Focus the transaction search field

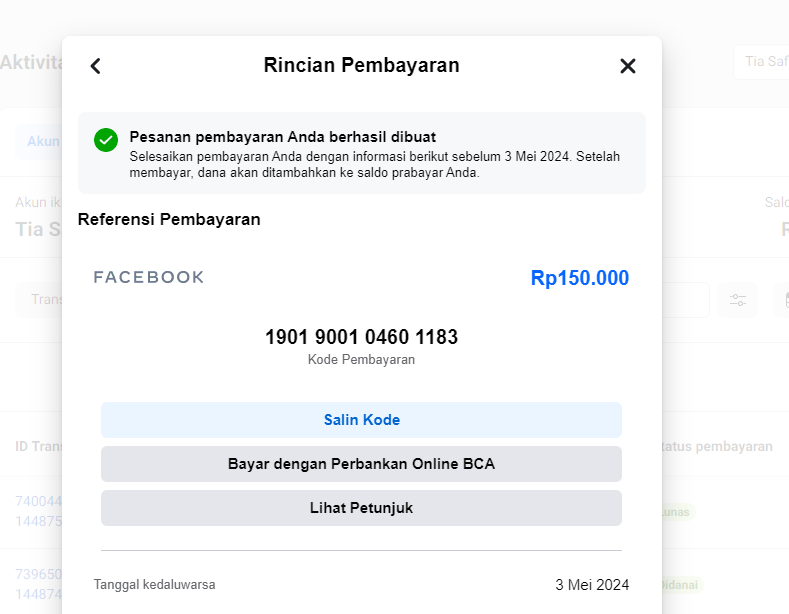coord(38,300)
